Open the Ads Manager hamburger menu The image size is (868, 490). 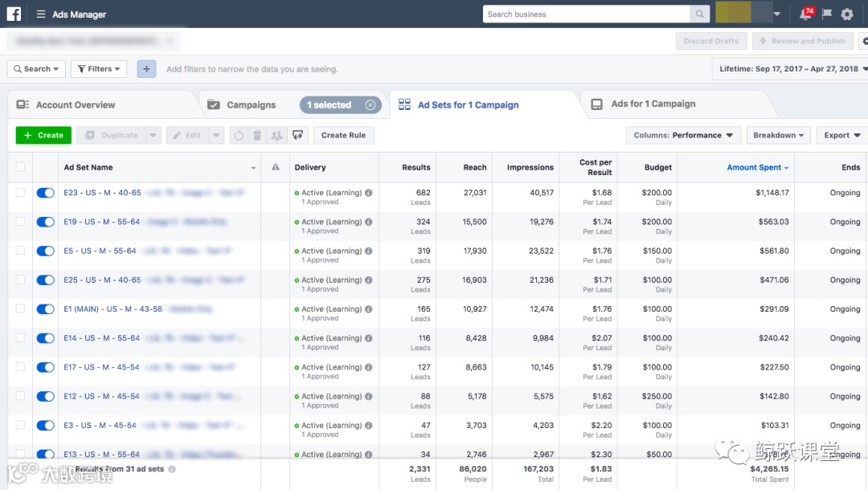click(41, 14)
